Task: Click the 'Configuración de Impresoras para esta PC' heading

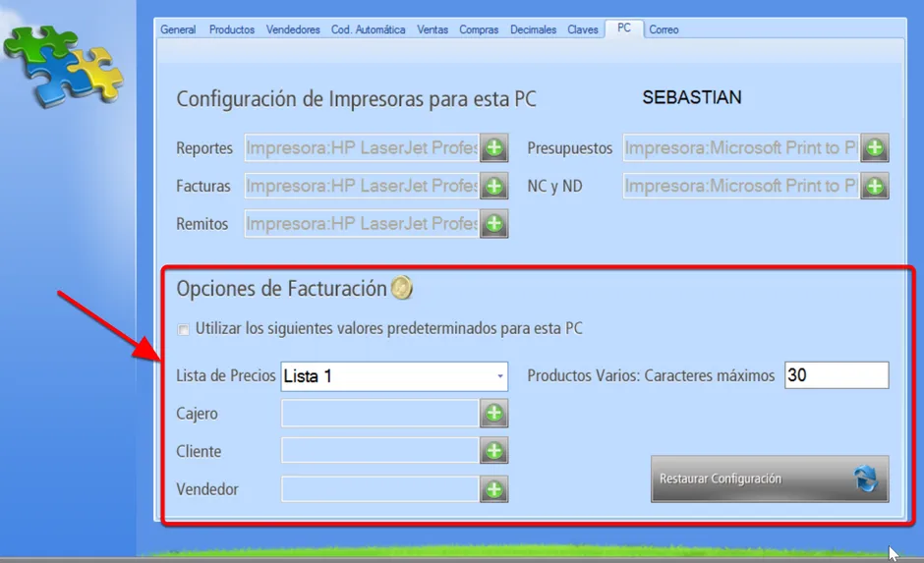Action: (357, 99)
